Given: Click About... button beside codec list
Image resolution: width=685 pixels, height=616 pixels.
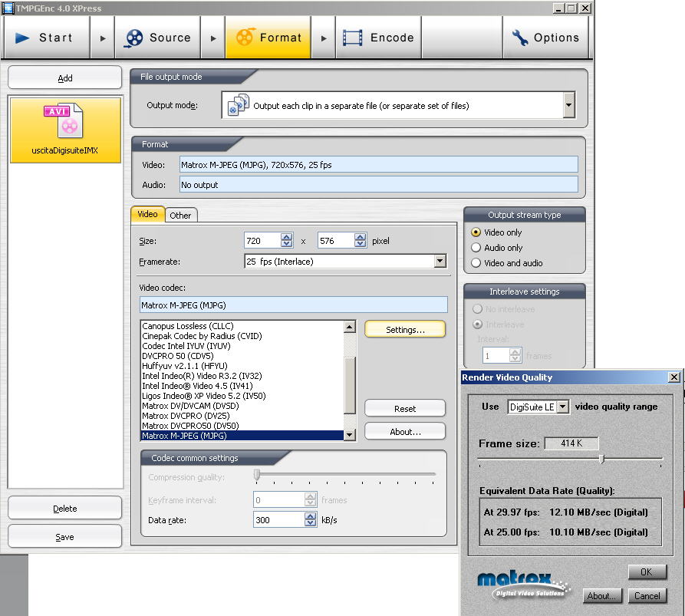Looking at the screenshot, I should point(405,432).
